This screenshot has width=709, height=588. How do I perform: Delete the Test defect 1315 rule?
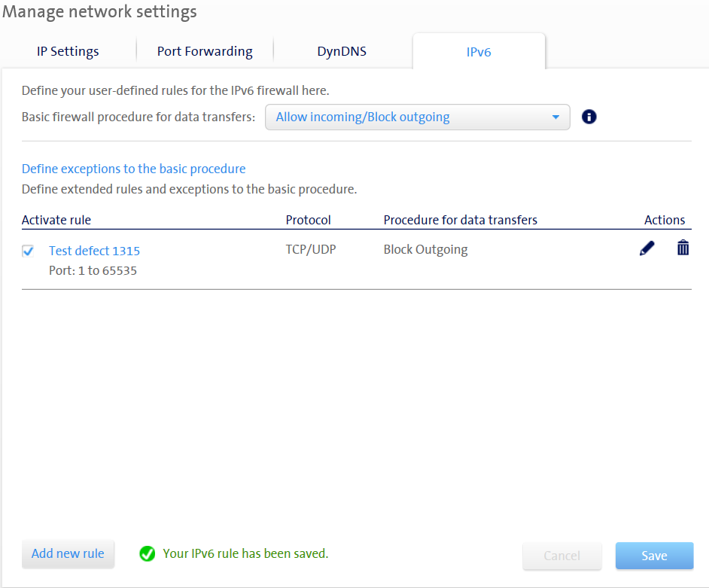[x=683, y=248]
